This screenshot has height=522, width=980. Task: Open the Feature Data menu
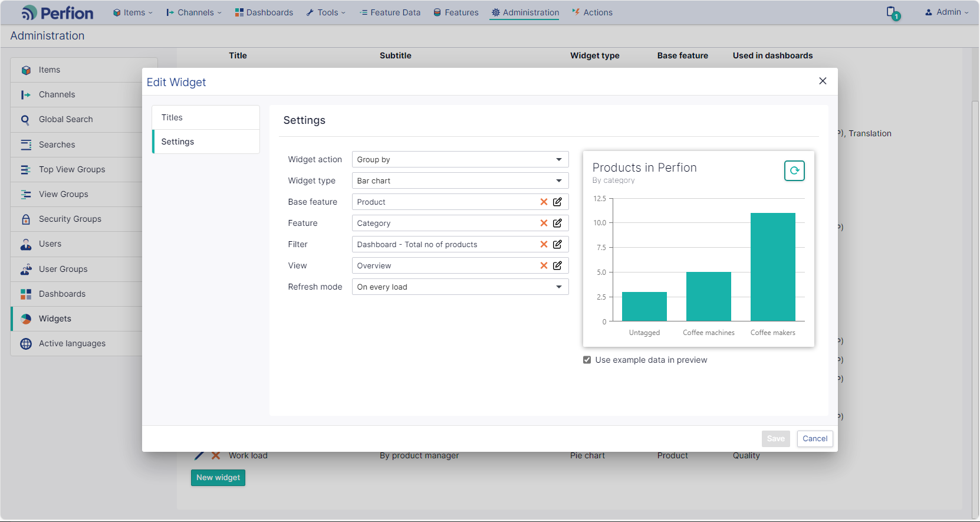pyautogui.click(x=390, y=12)
